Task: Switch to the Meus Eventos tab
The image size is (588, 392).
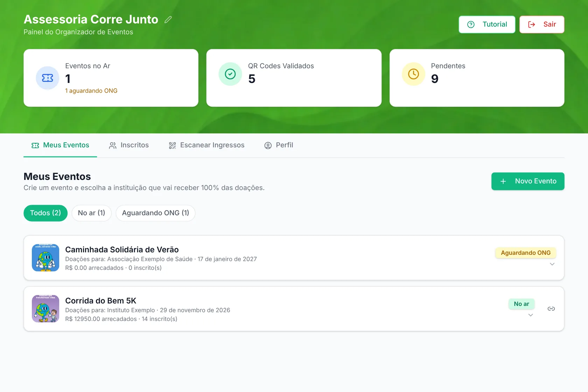Action: (60, 145)
